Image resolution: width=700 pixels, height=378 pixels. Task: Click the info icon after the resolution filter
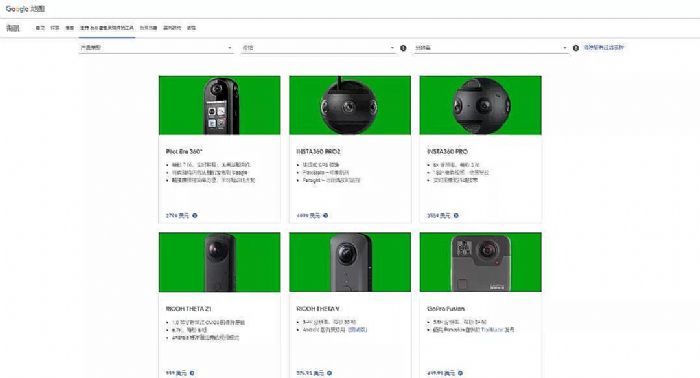(x=576, y=48)
